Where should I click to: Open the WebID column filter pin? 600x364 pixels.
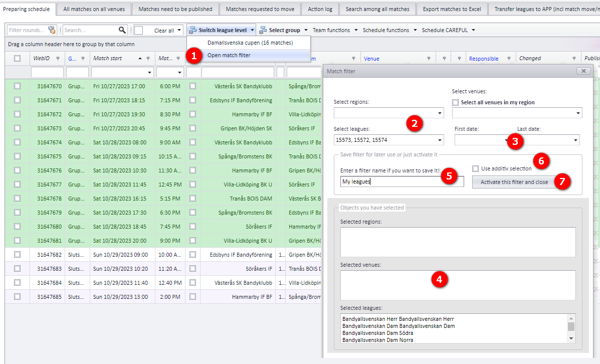58,59
